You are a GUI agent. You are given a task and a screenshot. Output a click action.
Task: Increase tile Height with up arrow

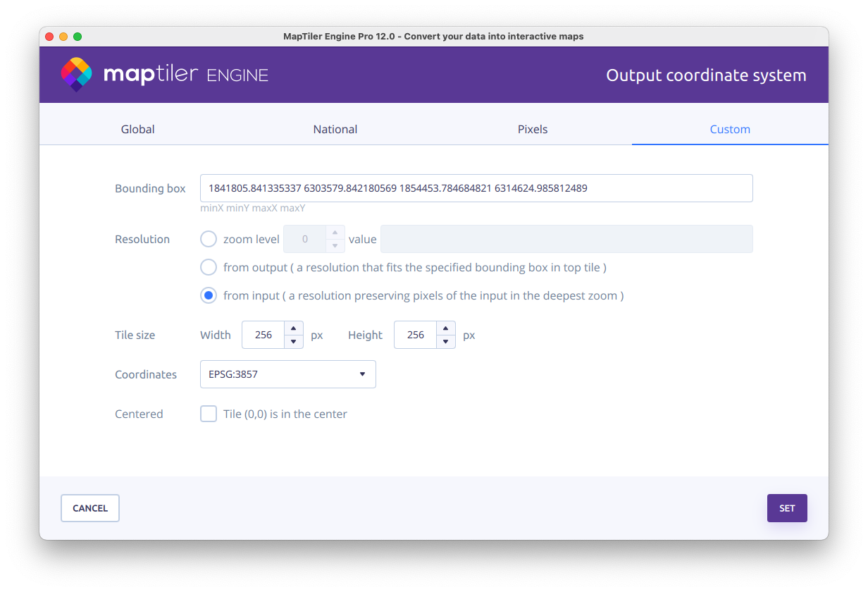point(446,328)
